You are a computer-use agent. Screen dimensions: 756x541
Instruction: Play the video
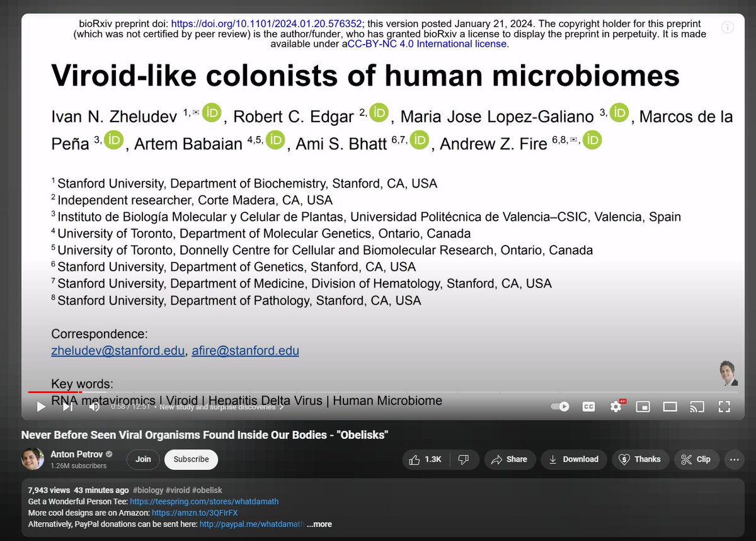41,407
